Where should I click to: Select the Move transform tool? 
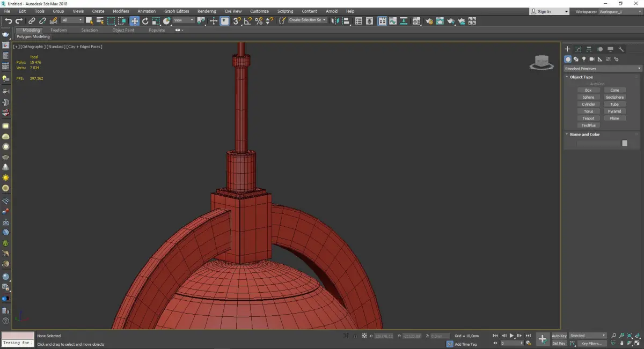pyautogui.click(x=134, y=21)
